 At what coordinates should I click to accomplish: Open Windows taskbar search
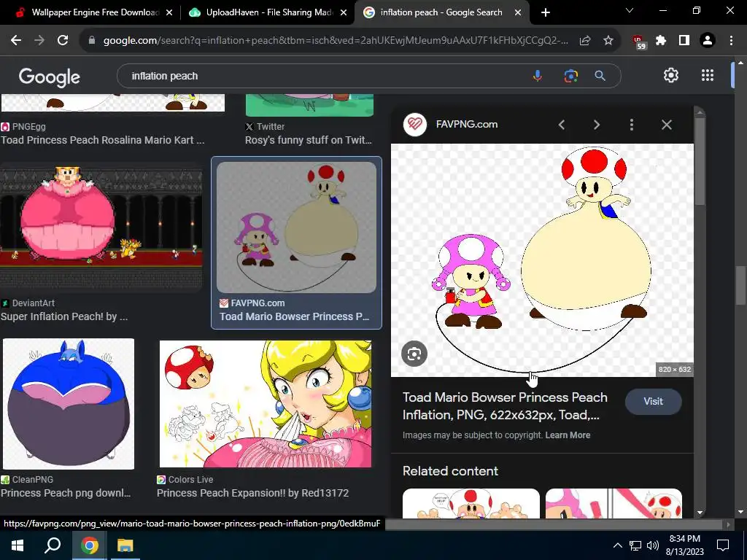point(53,545)
